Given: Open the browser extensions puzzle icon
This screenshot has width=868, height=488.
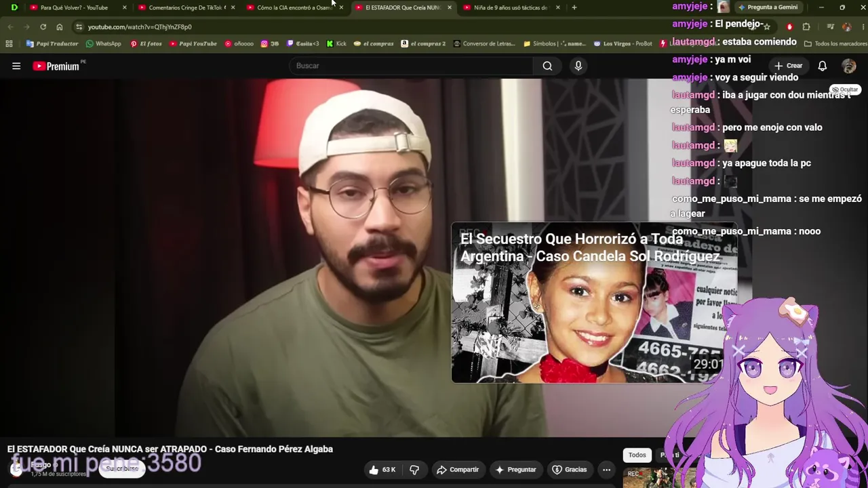Looking at the screenshot, I should (806, 26).
